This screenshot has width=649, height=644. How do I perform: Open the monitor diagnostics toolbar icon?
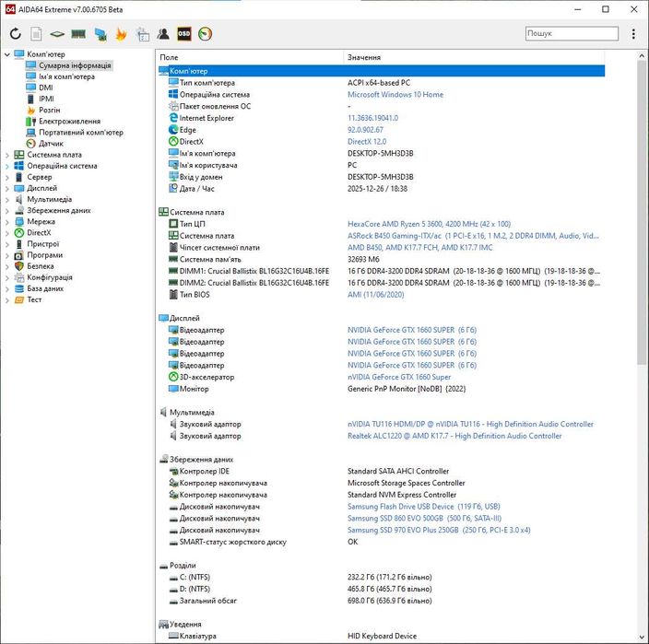tap(100, 34)
